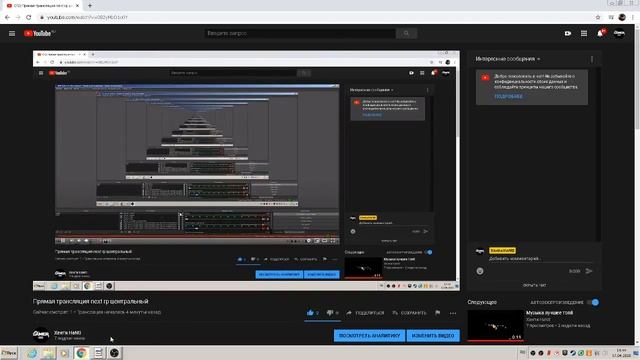Dislike the stream with thumbs-down

pyautogui.click(x=330, y=313)
